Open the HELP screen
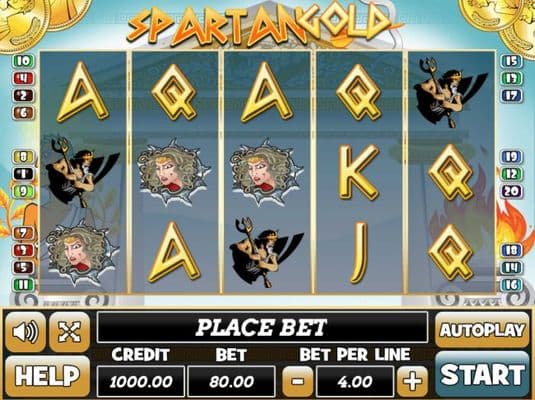The image size is (535, 400). tap(47, 376)
